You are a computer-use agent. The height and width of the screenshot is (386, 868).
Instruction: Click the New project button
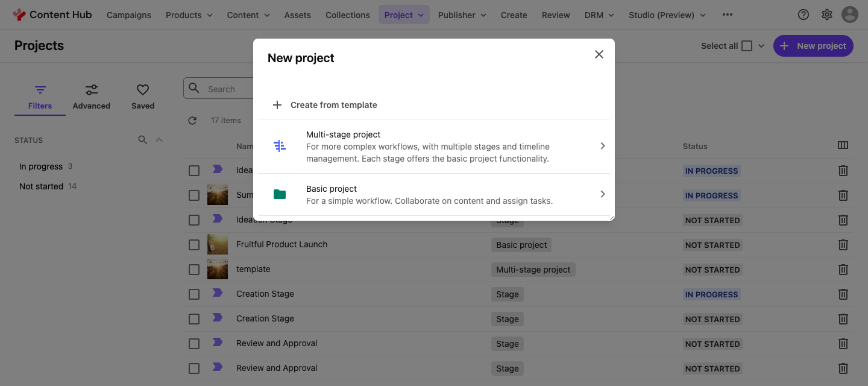[813, 45]
